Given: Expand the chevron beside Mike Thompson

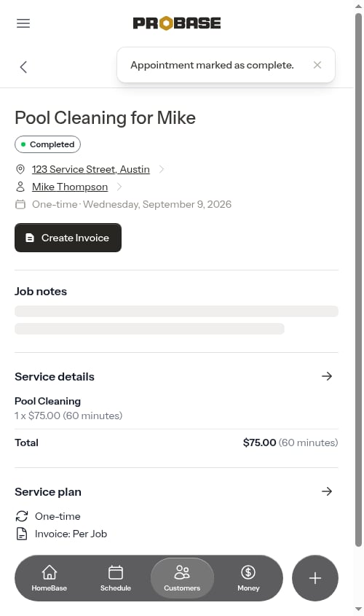Looking at the screenshot, I should (x=119, y=187).
